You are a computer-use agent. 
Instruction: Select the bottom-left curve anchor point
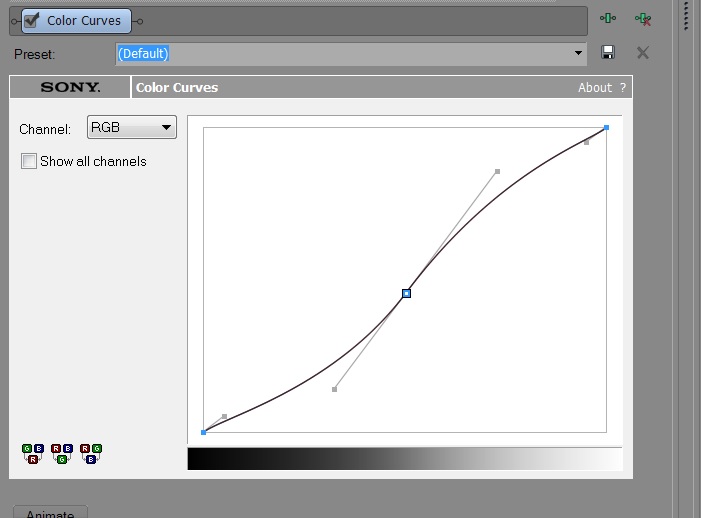(x=203, y=432)
